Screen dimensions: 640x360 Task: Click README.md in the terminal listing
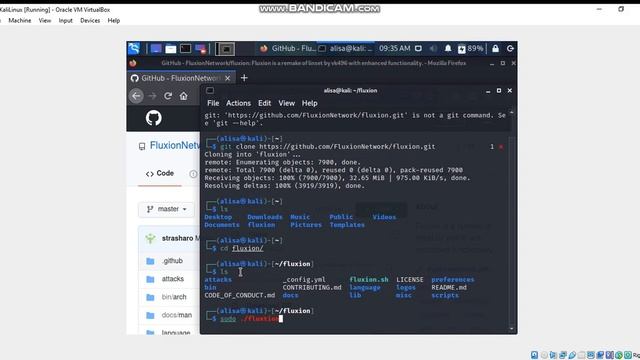pyautogui.click(x=449, y=287)
